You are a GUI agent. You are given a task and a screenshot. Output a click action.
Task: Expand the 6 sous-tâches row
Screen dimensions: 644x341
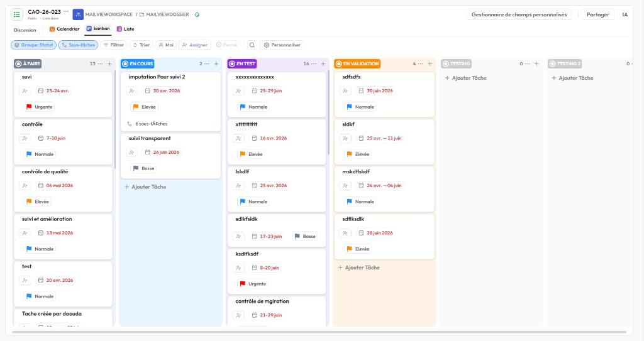(147, 124)
